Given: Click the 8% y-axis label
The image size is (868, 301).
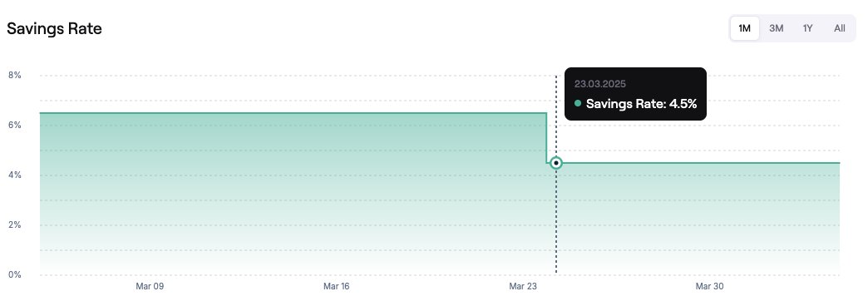Looking at the screenshot, I should coord(14,75).
